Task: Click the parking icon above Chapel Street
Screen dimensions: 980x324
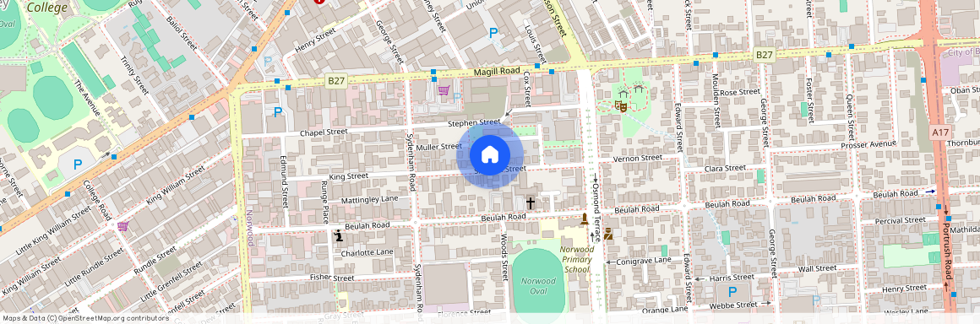Action: [x=278, y=112]
